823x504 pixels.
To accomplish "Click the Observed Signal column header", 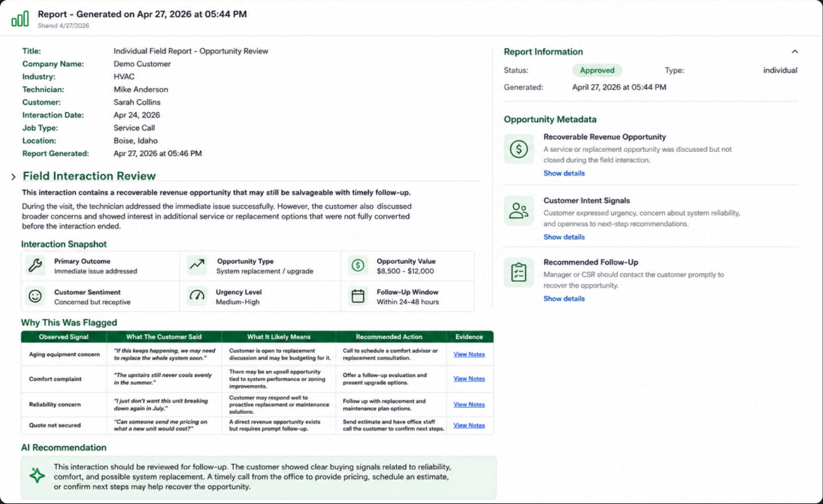I will pos(63,337).
